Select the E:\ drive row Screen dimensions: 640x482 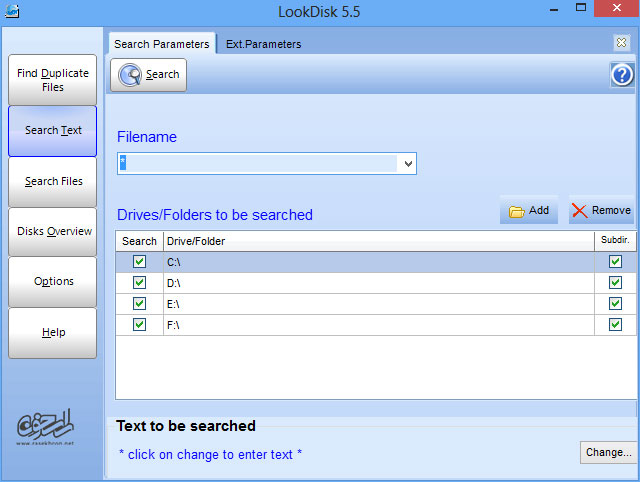(x=376, y=304)
